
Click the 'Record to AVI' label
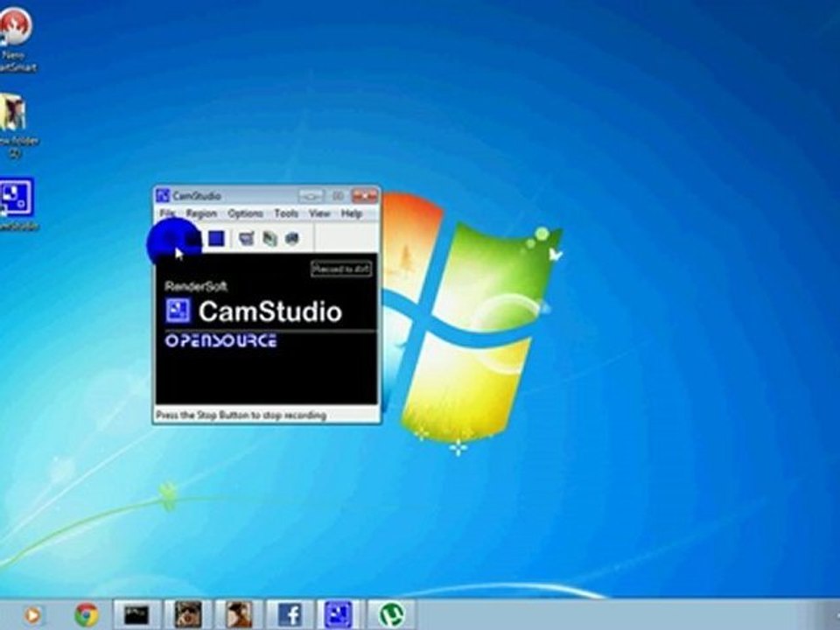[x=341, y=269]
